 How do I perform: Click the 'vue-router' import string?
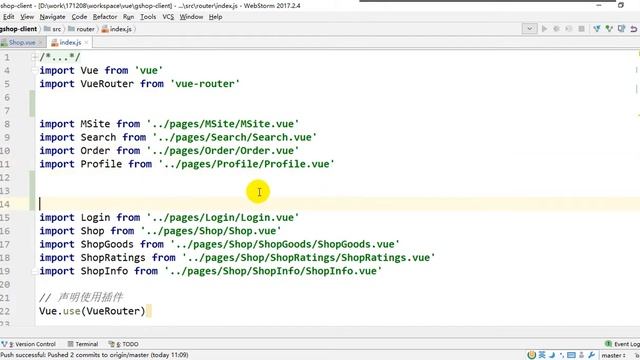pyautogui.click(x=205, y=84)
